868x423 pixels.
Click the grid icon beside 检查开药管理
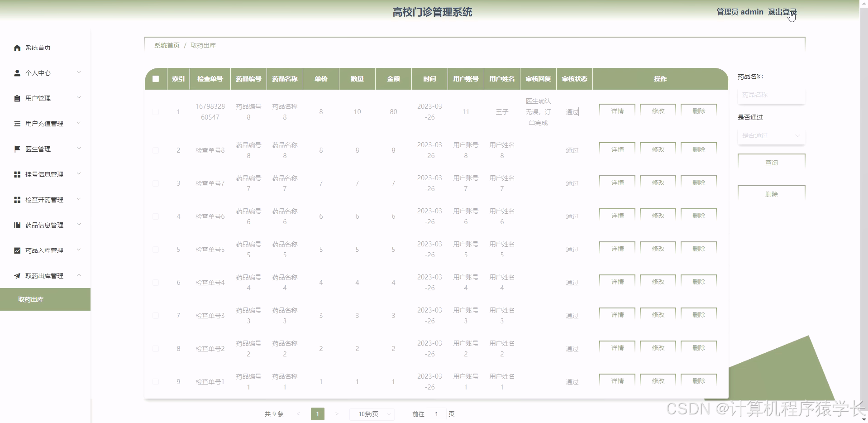17,200
